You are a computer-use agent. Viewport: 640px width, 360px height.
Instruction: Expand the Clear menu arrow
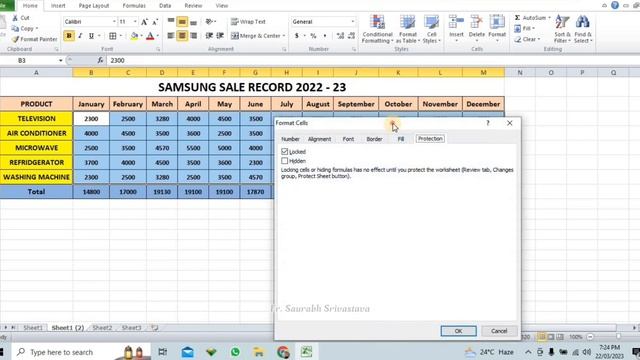pyautogui.click(x=539, y=39)
